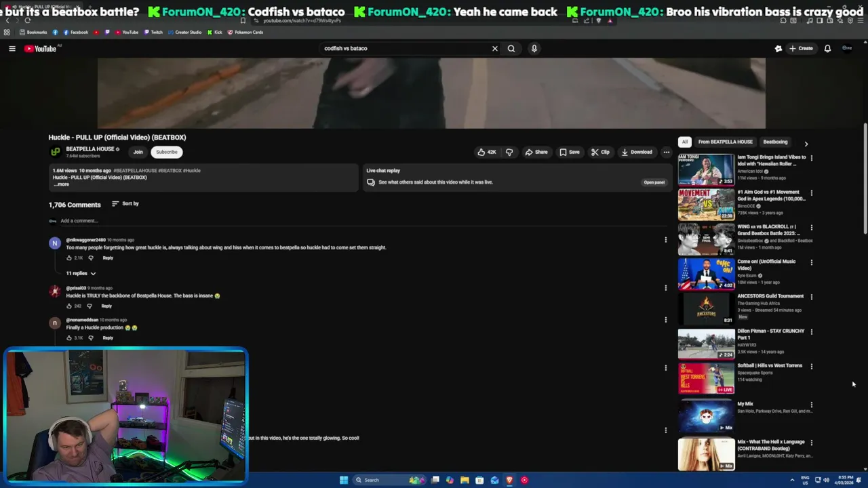Open options for What The Hell mix

coord(811,443)
